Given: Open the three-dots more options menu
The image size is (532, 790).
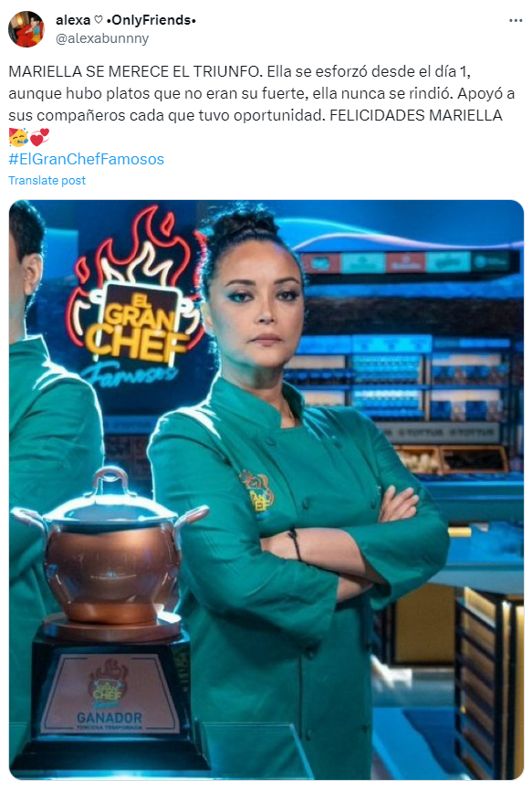Looking at the screenshot, I should coord(516,21).
